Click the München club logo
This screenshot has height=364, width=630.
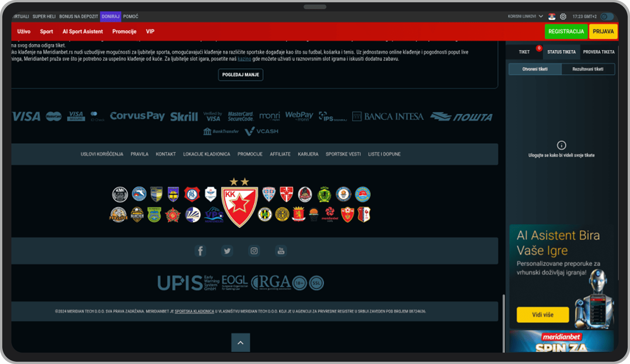(x=137, y=215)
